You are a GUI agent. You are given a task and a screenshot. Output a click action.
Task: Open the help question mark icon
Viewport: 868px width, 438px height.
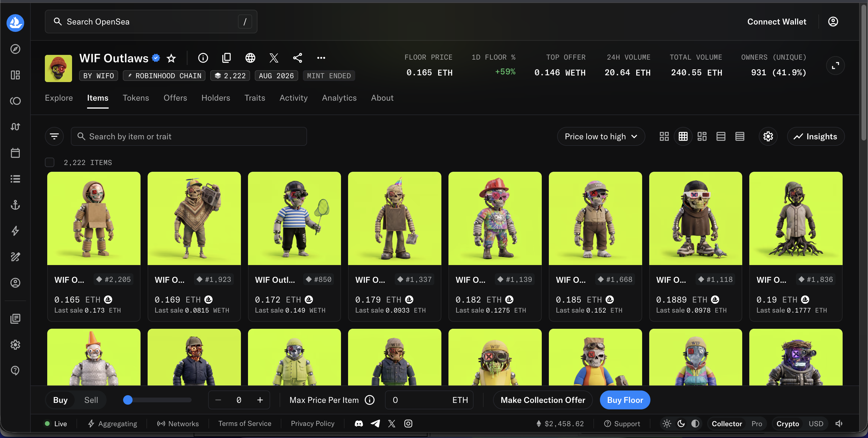15,371
